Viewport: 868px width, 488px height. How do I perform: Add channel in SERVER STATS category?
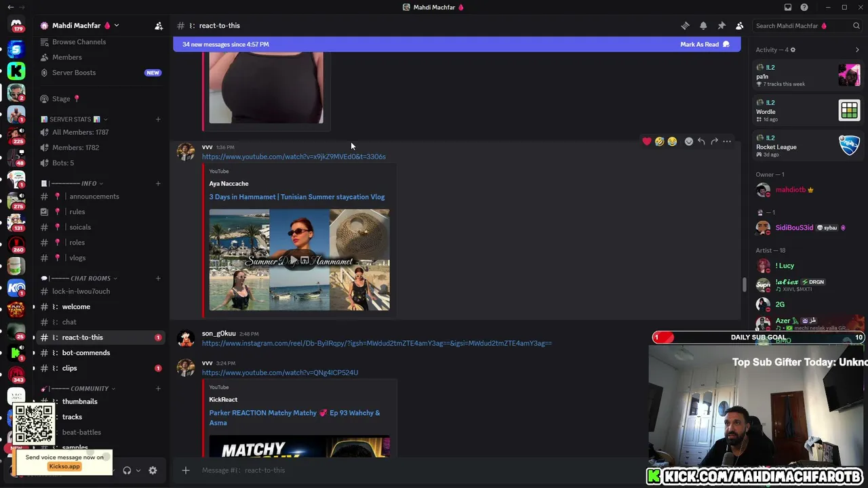point(158,119)
